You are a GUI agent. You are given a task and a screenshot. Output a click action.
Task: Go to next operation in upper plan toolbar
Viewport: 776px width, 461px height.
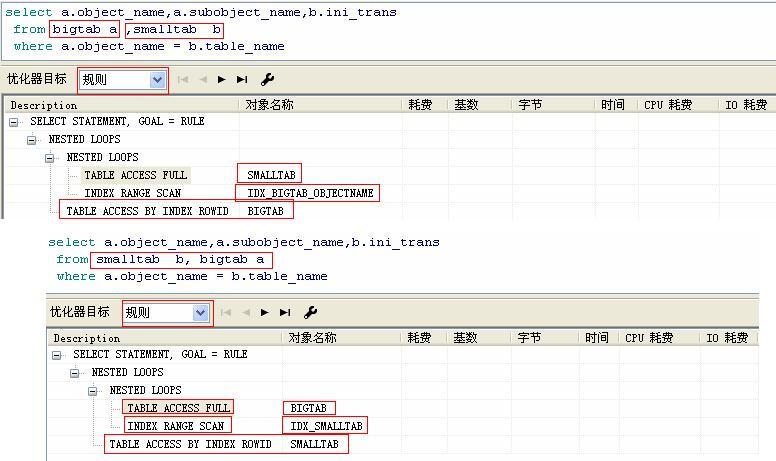point(222,80)
